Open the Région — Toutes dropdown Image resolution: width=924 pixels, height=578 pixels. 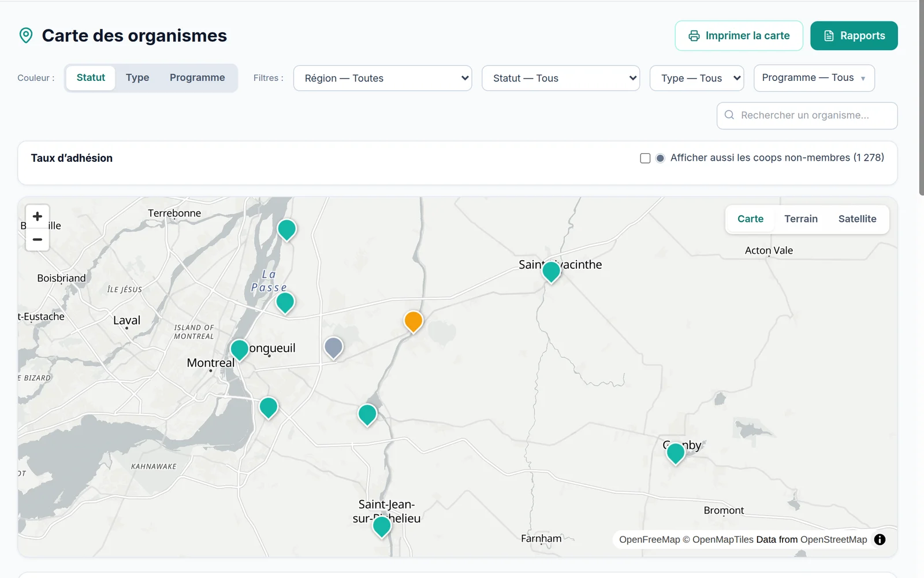click(x=383, y=78)
